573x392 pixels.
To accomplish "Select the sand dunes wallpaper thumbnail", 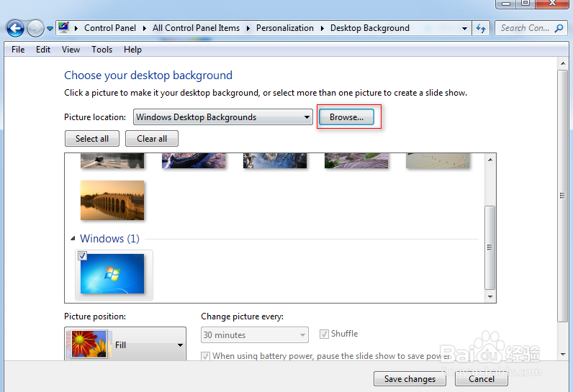I will [x=438, y=160].
